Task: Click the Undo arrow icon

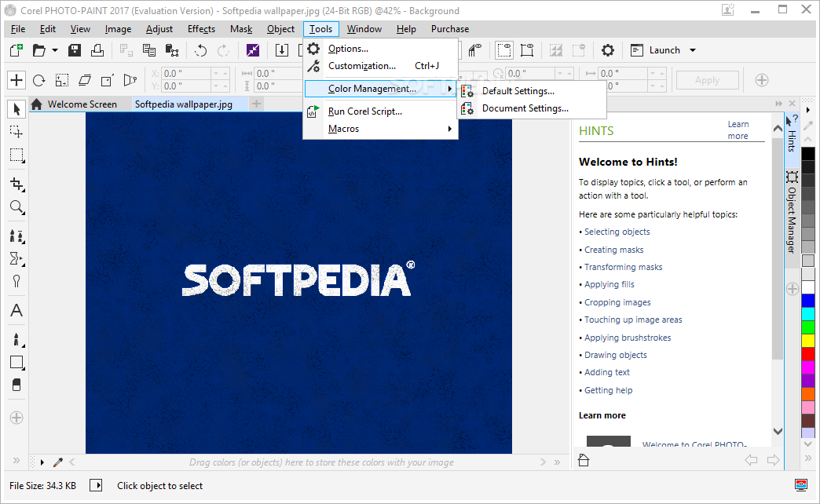Action: click(201, 50)
